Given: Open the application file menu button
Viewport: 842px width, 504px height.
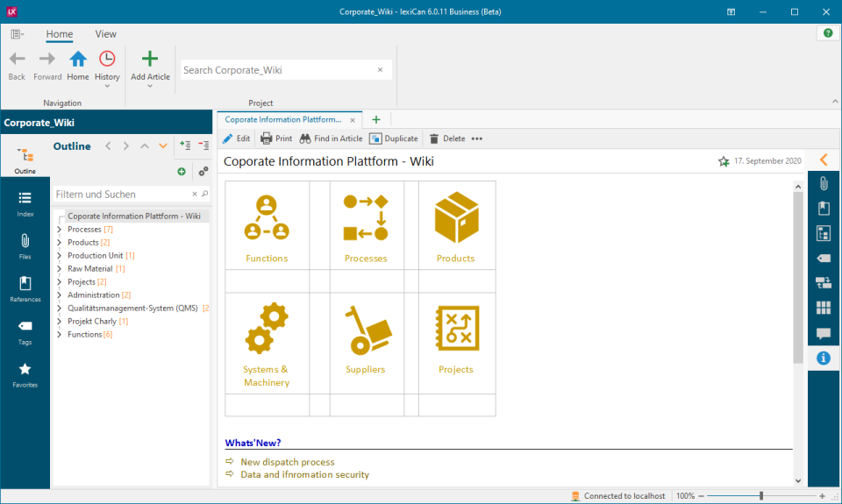Looking at the screenshot, I should tap(17, 34).
